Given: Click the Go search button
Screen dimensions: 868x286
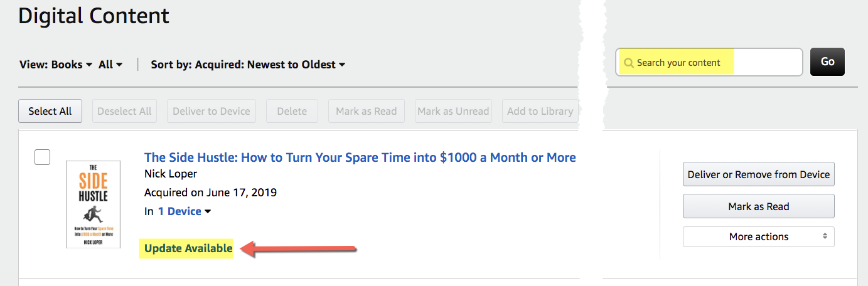Looking at the screenshot, I should click(x=827, y=61).
